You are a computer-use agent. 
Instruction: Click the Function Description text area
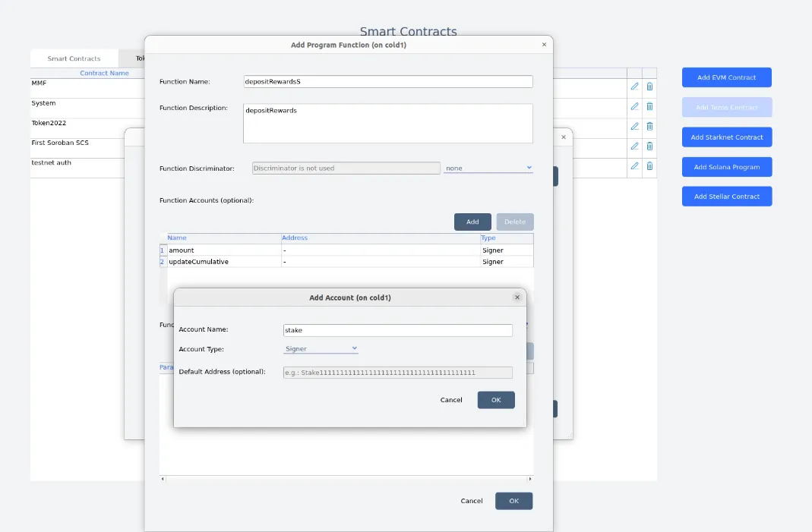click(x=388, y=123)
